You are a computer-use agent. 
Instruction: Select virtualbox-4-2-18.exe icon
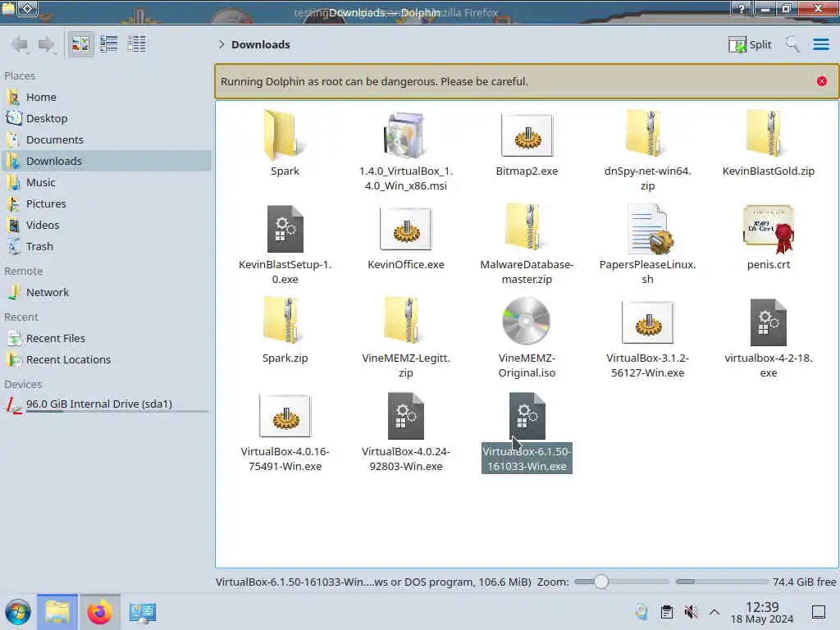(768, 322)
